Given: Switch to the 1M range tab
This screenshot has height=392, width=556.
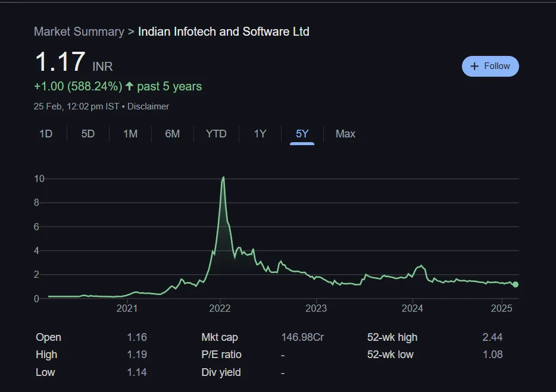Looking at the screenshot, I should coord(130,134).
